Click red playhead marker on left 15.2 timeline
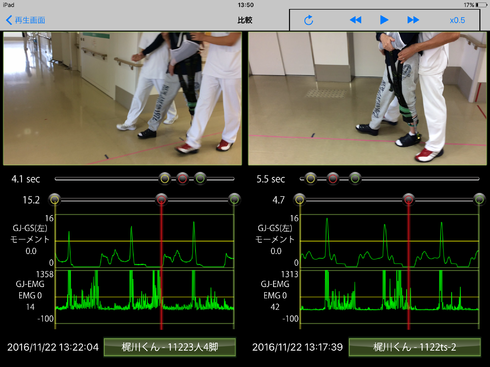Screen dimensions: 490x367 click(x=161, y=200)
